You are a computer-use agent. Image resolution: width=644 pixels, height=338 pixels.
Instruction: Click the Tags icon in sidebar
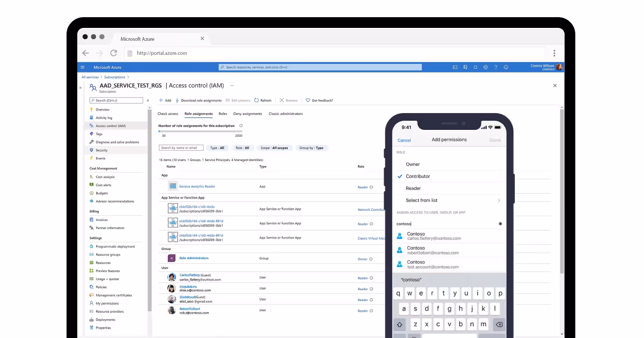click(92, 134)
